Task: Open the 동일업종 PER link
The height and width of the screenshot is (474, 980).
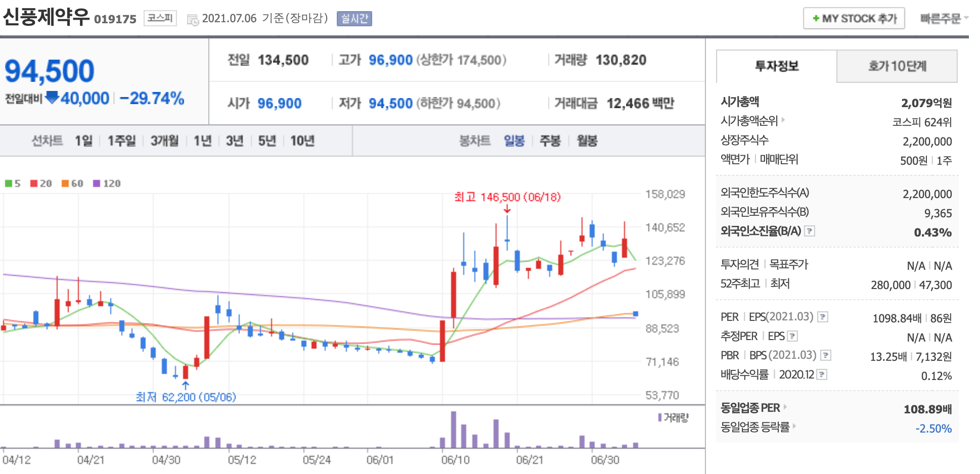Action: pos(753,408)
